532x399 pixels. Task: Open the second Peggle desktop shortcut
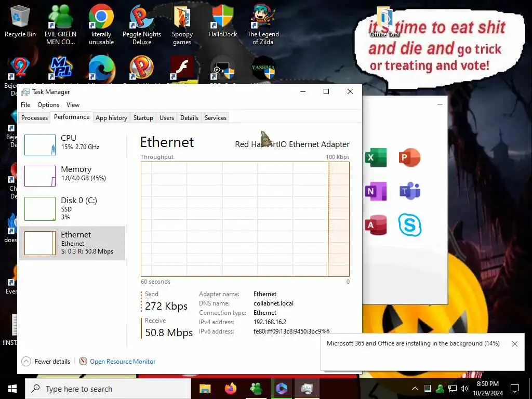pos(141,68)
